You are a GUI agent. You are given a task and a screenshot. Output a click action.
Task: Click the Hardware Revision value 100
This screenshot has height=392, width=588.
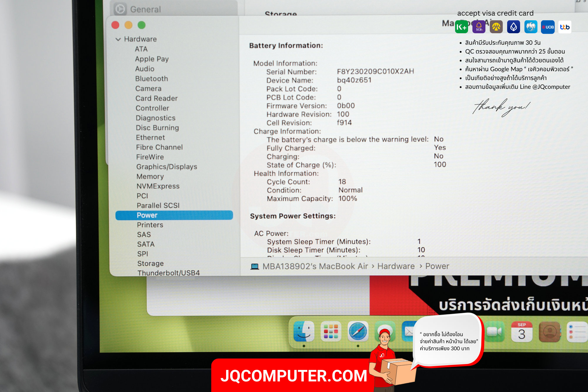[343, 114]
